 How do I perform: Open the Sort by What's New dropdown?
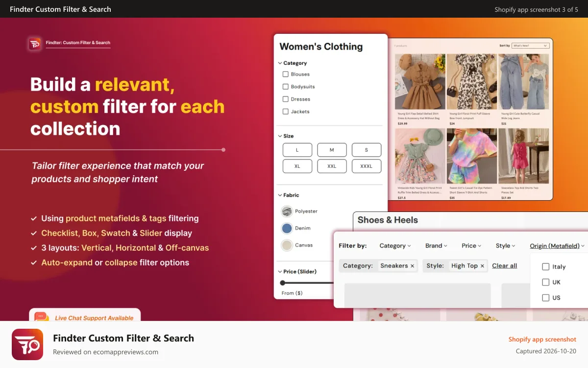pyautogui.click(x=530, y=46)
